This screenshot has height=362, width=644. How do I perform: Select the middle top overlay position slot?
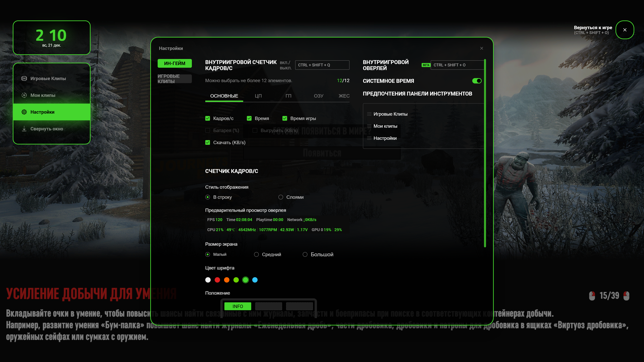coord(269,306)
